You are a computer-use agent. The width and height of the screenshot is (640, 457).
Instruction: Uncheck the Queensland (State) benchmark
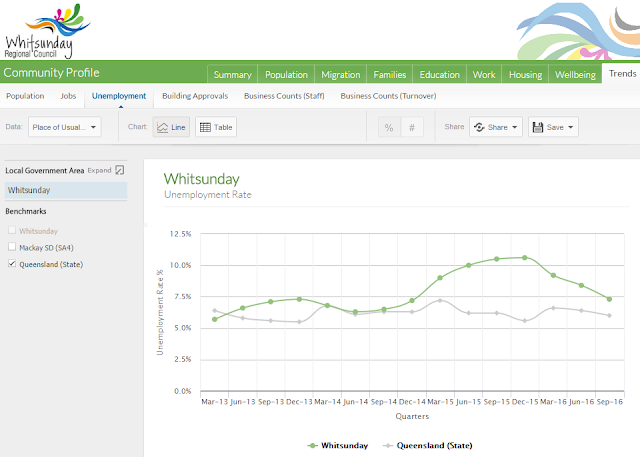pos(12,264)
